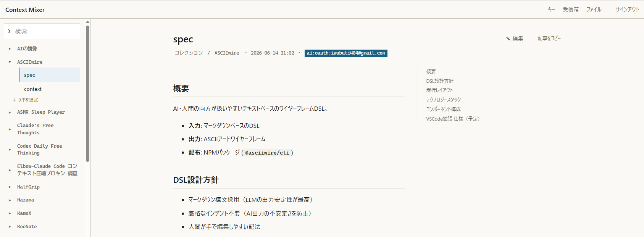
Task: Click the spec page title
Action: tap(183, 39)
